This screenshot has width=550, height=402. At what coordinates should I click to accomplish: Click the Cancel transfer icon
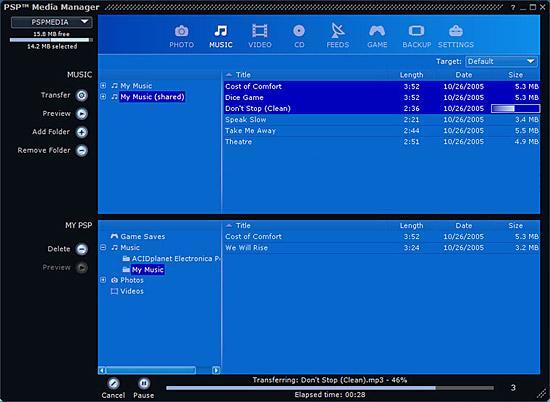113,383
